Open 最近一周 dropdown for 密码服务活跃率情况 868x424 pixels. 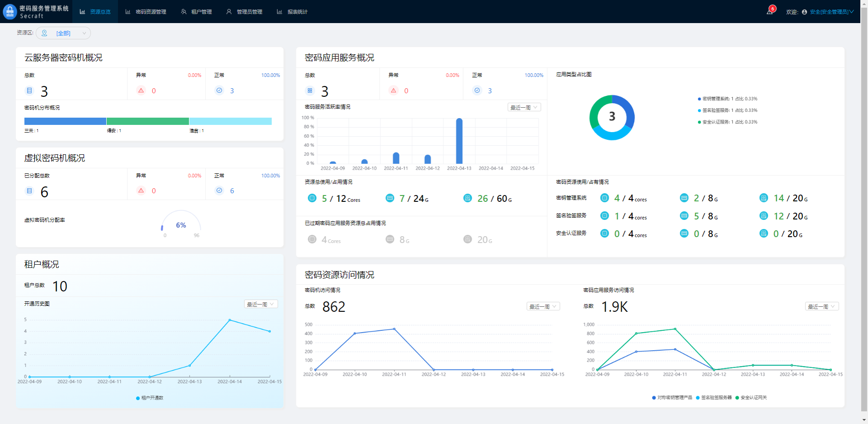pos(524,107)
